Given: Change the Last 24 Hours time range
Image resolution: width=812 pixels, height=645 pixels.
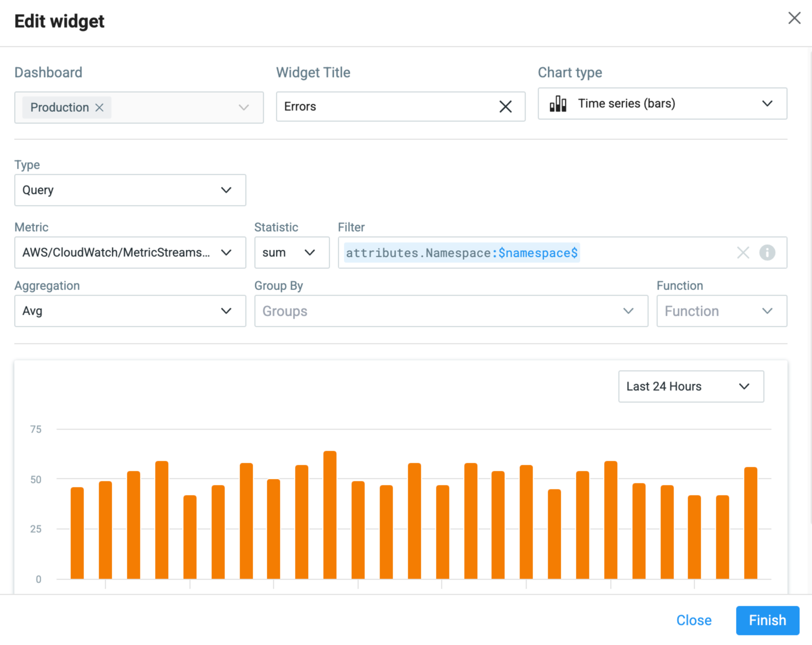Looking at the screenshot, I should coord(691,386).
